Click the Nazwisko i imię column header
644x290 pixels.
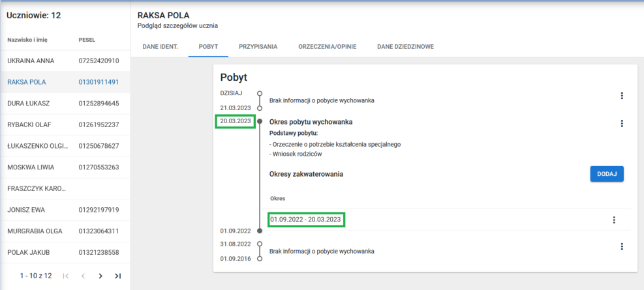click(30, 40)
